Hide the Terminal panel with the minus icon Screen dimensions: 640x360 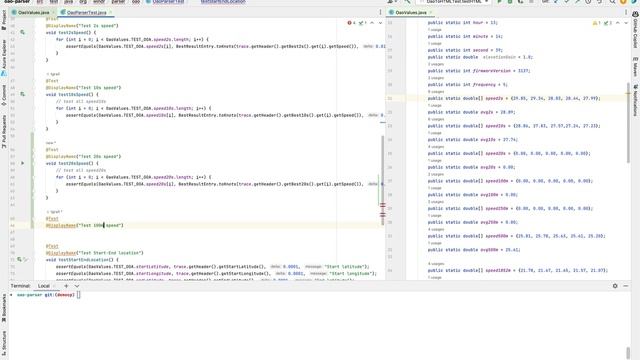tap(626, 286)
